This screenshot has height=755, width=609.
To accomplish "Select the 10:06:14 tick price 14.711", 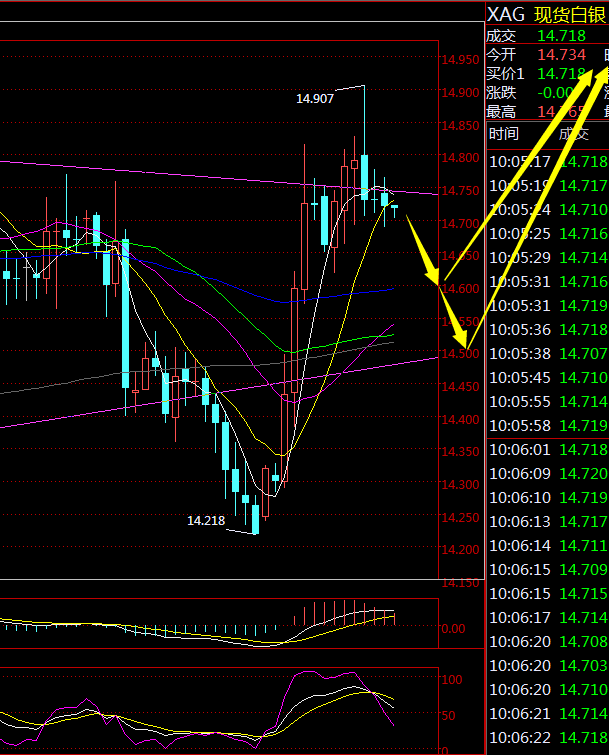I will (x=583, y=546).
